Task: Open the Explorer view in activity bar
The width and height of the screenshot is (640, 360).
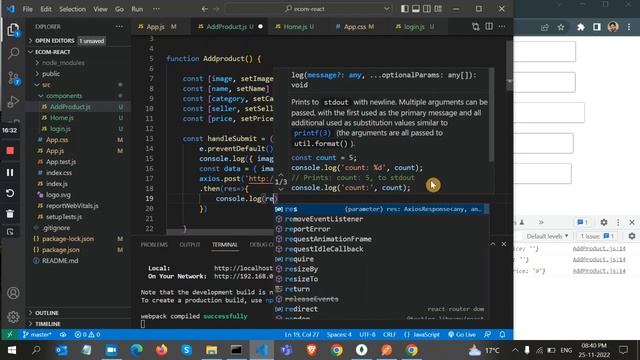Action: coord(13,30)
